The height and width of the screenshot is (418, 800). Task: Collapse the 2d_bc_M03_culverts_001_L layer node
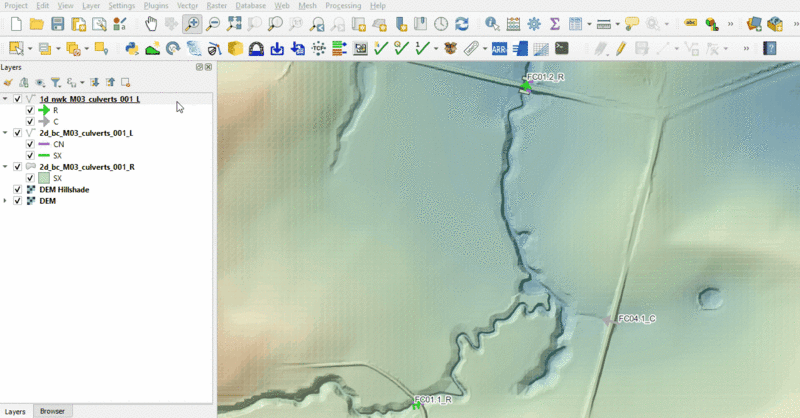coord(6,133)
